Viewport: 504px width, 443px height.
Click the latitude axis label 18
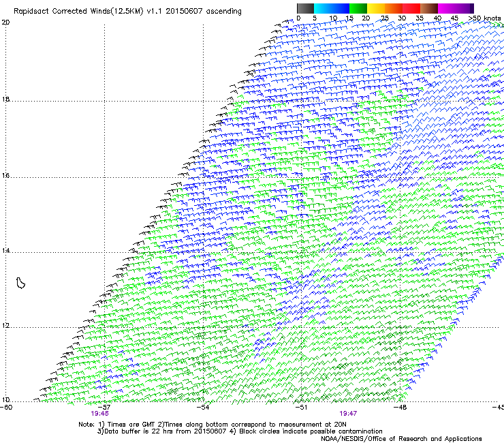pyautogui.click(x=5, y=99)
